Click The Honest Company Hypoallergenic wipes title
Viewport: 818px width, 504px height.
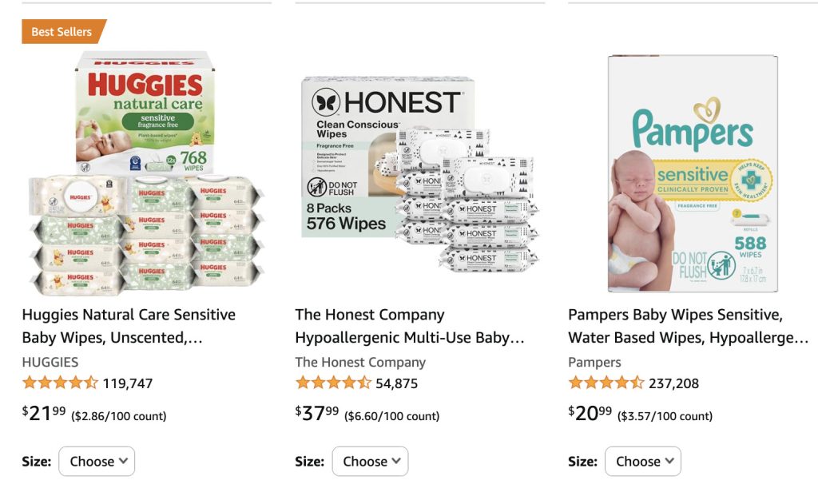point(410,326)
